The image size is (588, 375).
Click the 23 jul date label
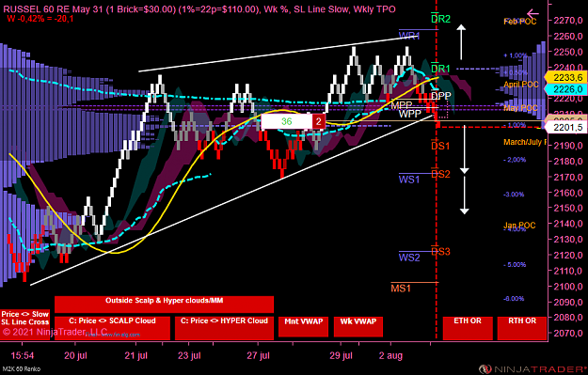[x=189, y=355]
